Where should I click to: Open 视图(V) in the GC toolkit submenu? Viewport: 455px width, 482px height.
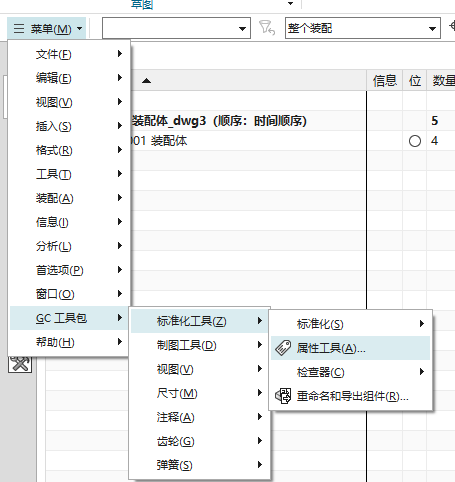point(199,369)
